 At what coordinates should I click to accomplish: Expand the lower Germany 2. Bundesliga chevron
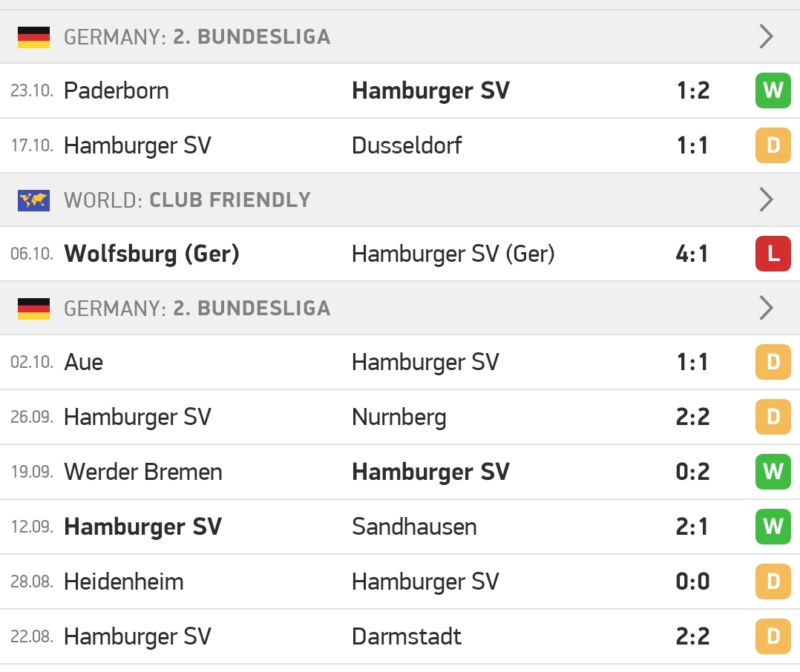(x=766, y=308)
